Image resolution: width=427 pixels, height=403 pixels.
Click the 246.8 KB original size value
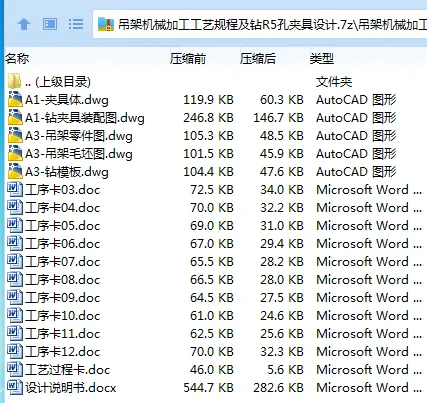208,118
